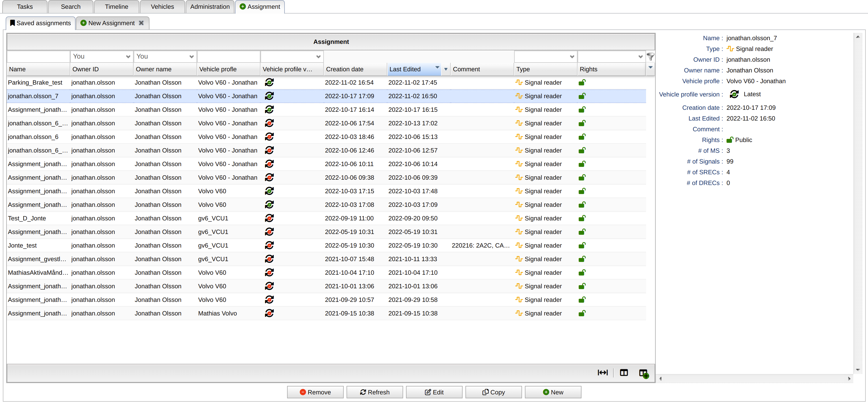This screenshot has height=404, width=868.
Task: Open the Last Edited column menu arrow
Action: click(x=445, y=69)
